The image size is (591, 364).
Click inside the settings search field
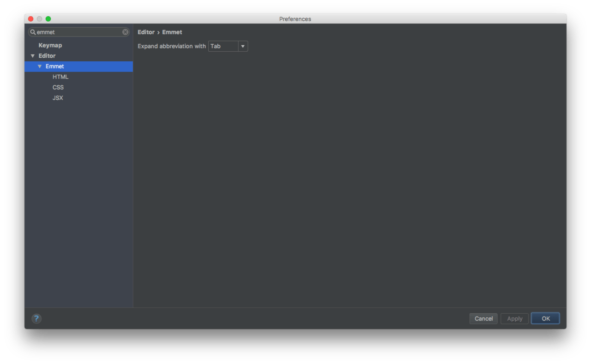tap(74, 32)
